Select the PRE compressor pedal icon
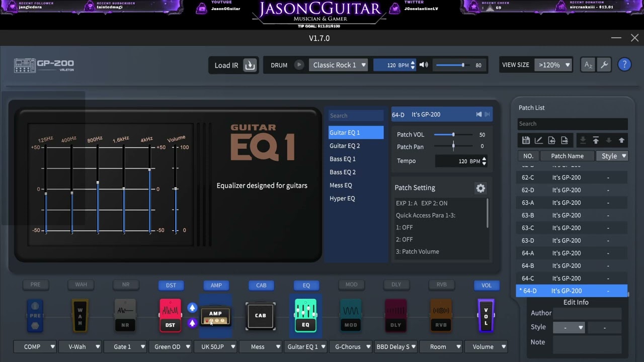The height and width of the screenshot is (362, 644). point(35,316)
